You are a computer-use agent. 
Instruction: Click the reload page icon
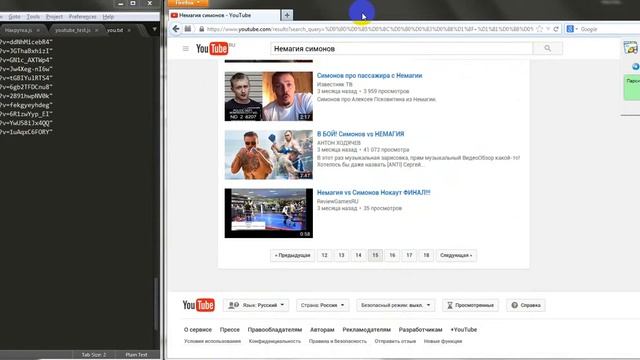(556, 29)
